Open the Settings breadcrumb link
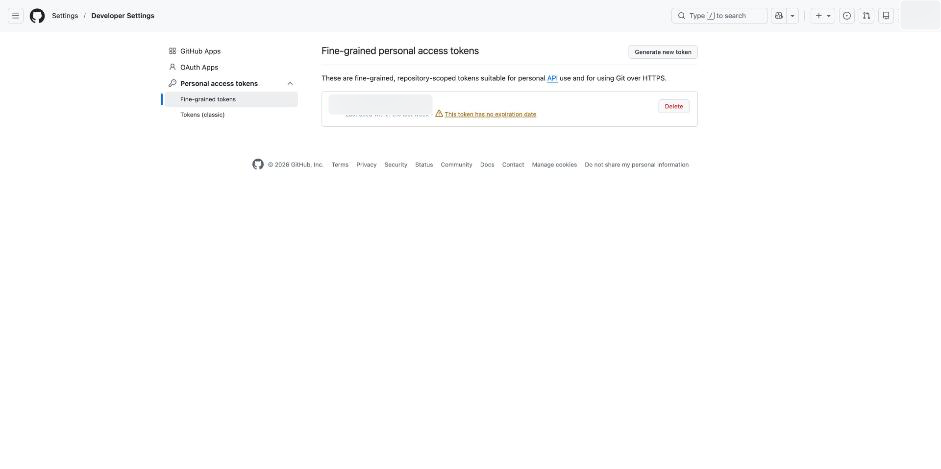Image resolution: width=941 pixels, height=469 pixels. [x=65, y=16]
